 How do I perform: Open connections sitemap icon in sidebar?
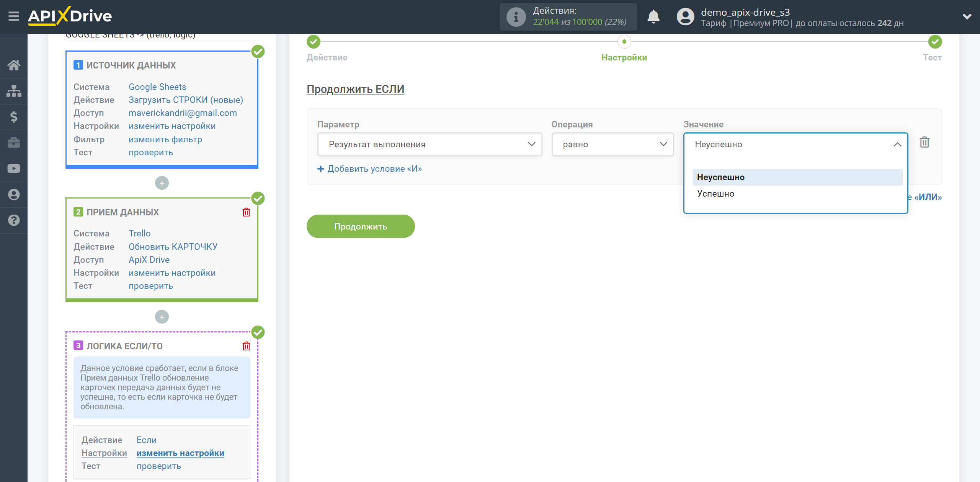[x=14, y=91]
